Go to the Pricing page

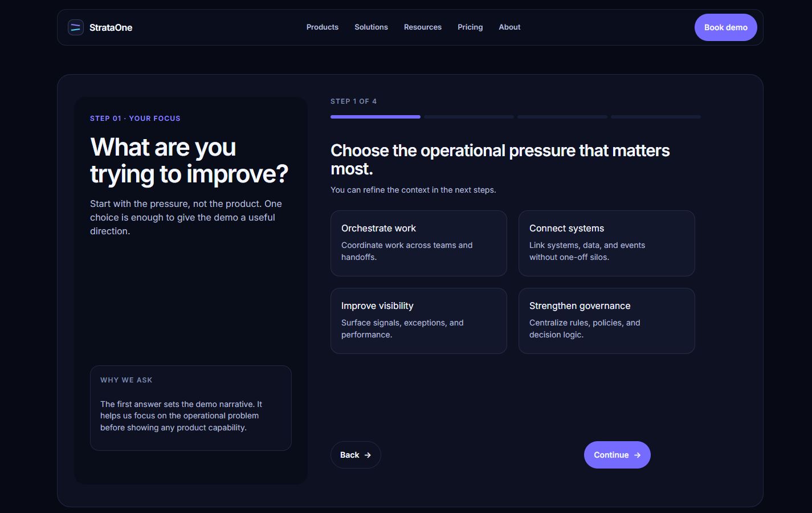[x=470, y=27]
